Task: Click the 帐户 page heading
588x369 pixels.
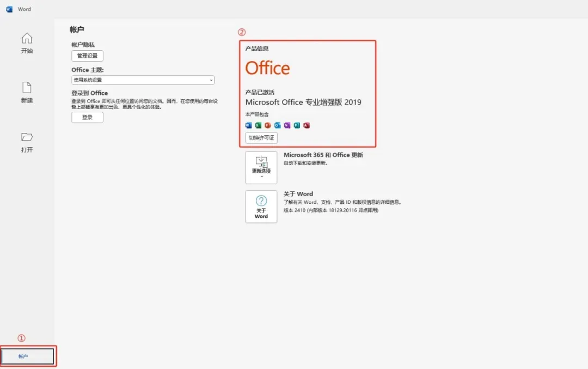Action: [77, 29]
